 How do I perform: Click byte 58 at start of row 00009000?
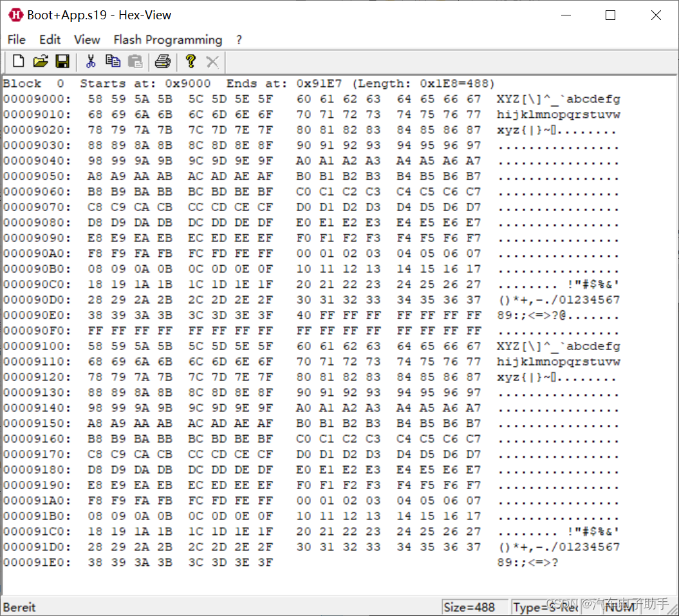pos(95,98)
